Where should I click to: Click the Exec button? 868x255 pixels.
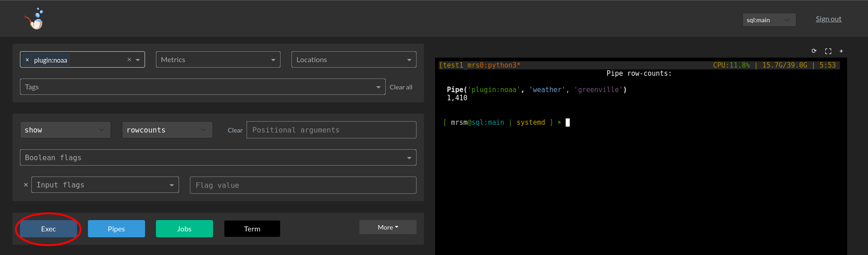(48, 229)
